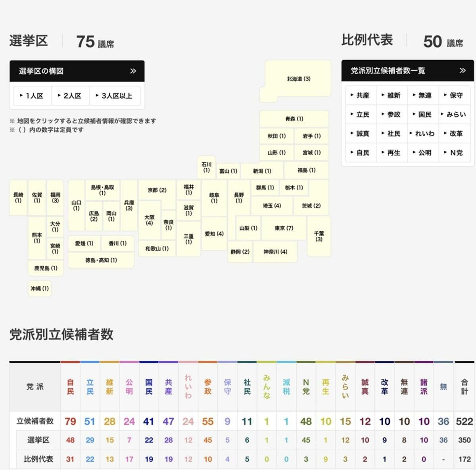
Task: Click 鹿児島 (1) district tile
Action: (x=46, y=268)
